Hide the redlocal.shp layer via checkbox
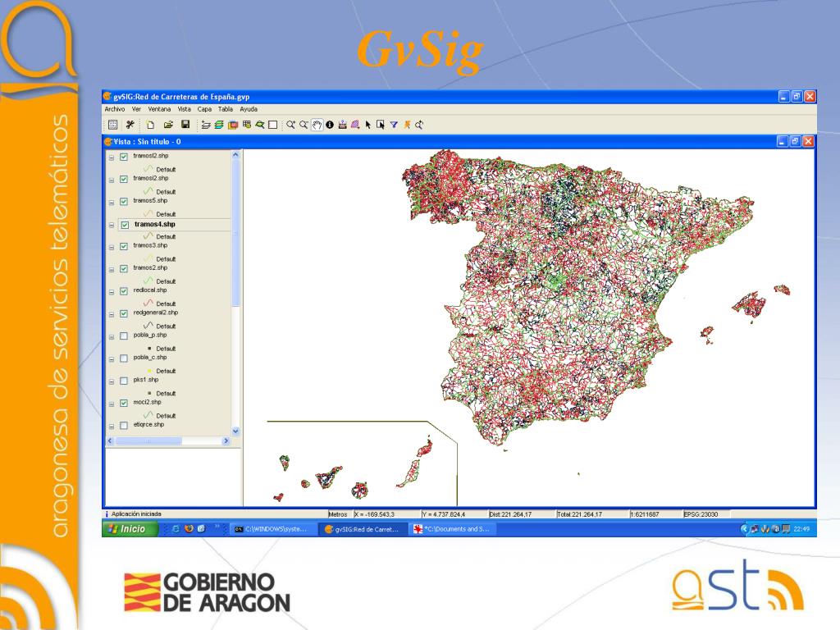Viewport: 840px width, 630px height. (x=124, y=291)
